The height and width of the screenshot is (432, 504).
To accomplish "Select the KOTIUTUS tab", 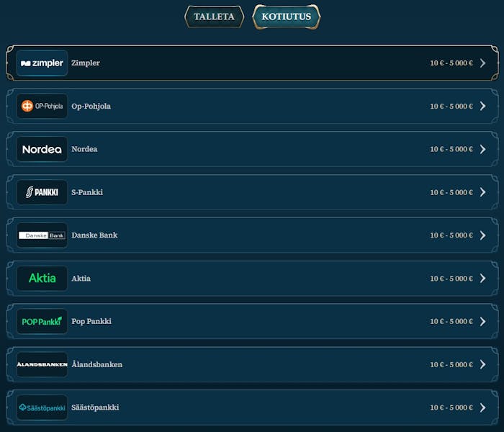I will 287,17.
